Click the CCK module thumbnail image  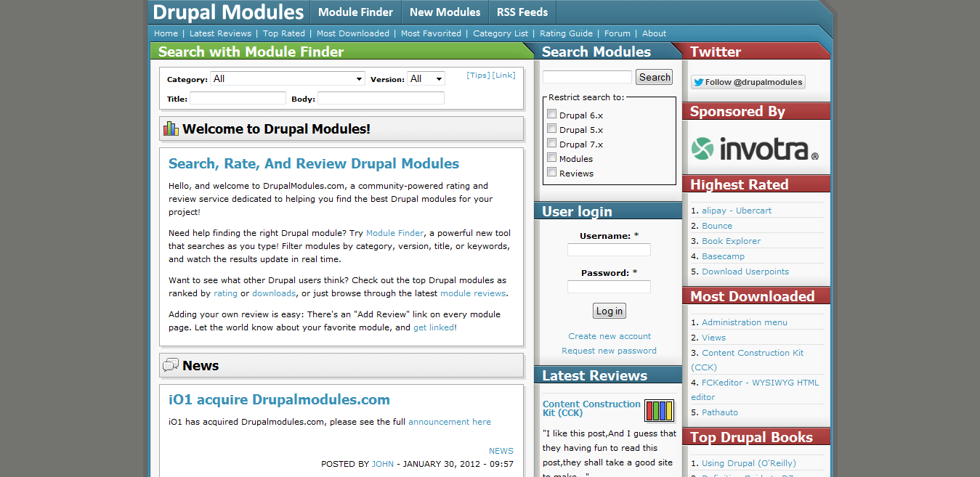[659, 411]
